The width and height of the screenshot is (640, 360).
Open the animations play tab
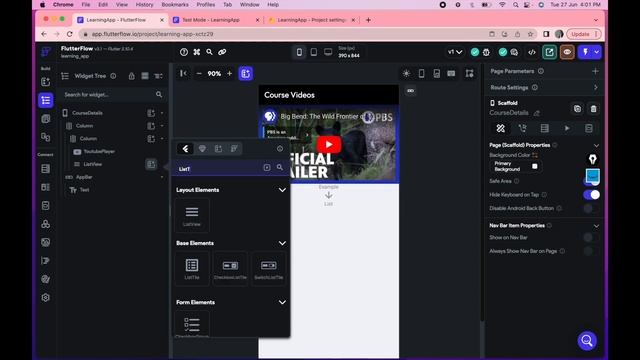[x=567, y=128]
